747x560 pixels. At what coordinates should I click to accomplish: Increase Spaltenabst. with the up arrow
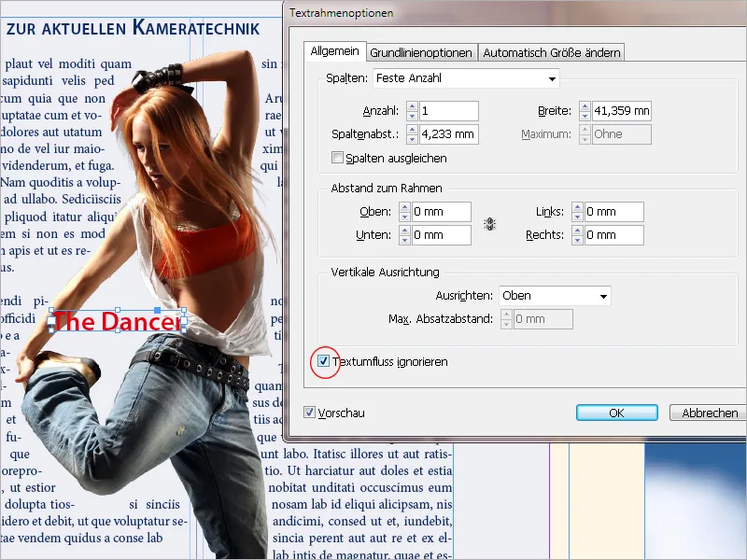(413, 130)
